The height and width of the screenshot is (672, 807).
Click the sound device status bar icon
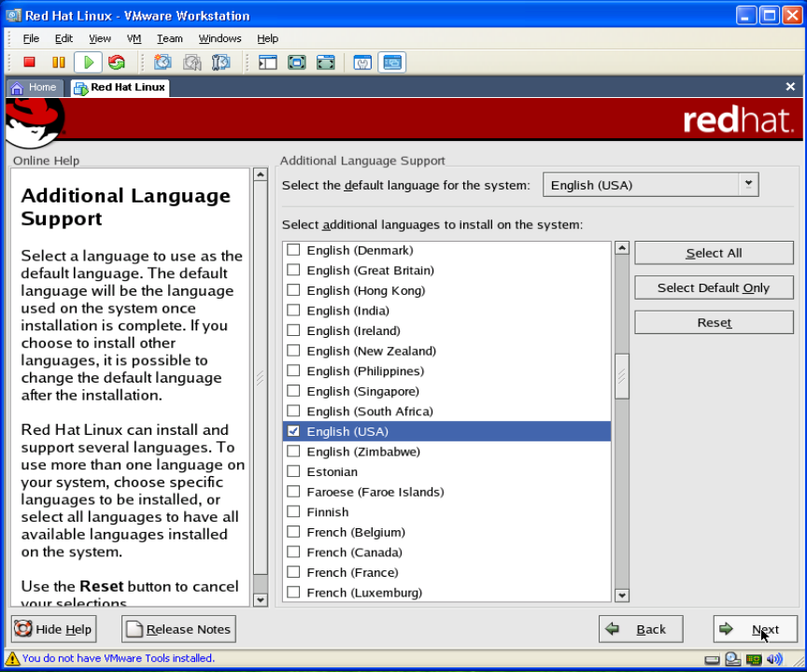click(x=773, y=659)
